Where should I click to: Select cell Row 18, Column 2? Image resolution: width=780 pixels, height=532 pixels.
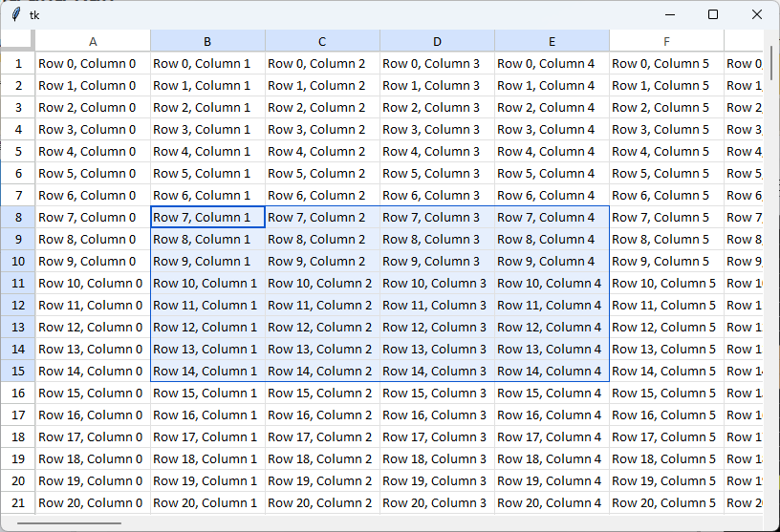coord(322,458)
